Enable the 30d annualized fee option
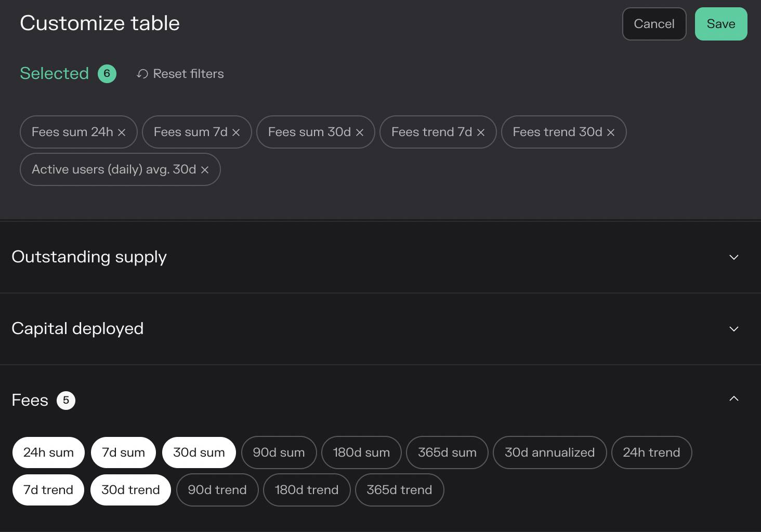Viewport: 761px width, 532px height. (x=550, y=453)
